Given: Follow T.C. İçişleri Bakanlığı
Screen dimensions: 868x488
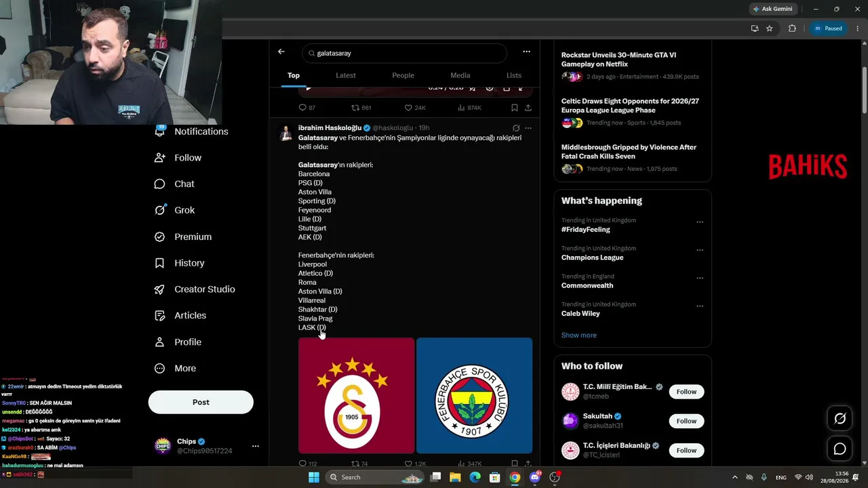Looking at the screenshot, I should pos(686,450).
